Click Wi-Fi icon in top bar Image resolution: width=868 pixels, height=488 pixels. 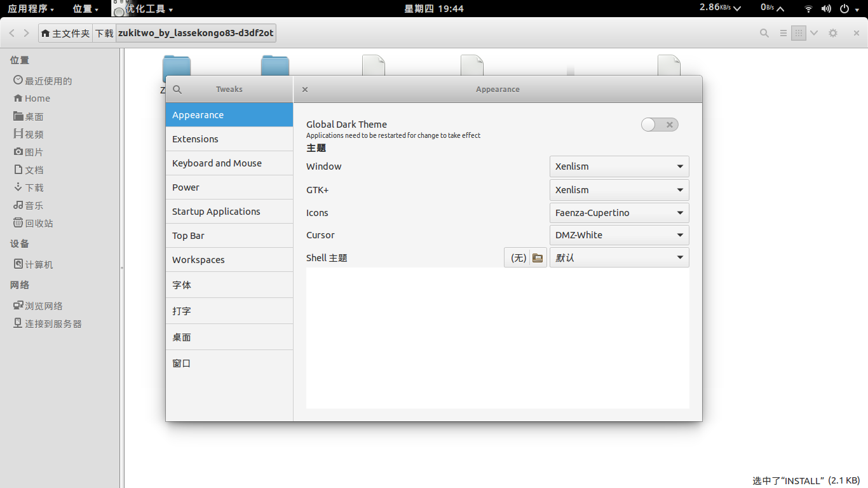click(808, 9)
